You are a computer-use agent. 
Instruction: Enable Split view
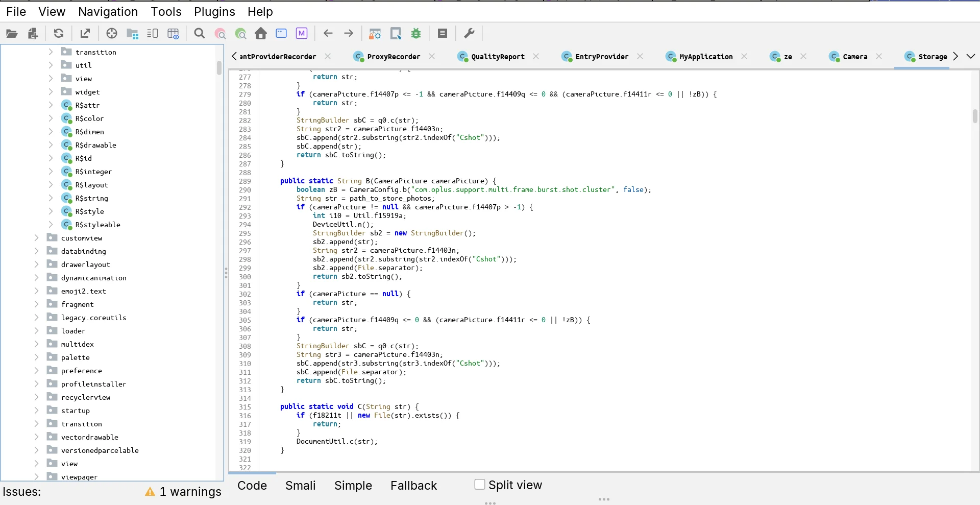click(x=479, y=484)
